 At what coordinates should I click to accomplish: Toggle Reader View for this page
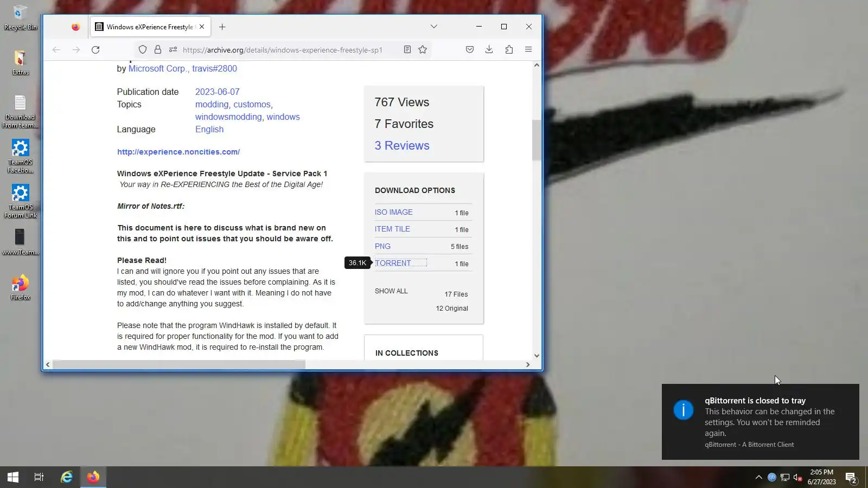pos(407,50)
